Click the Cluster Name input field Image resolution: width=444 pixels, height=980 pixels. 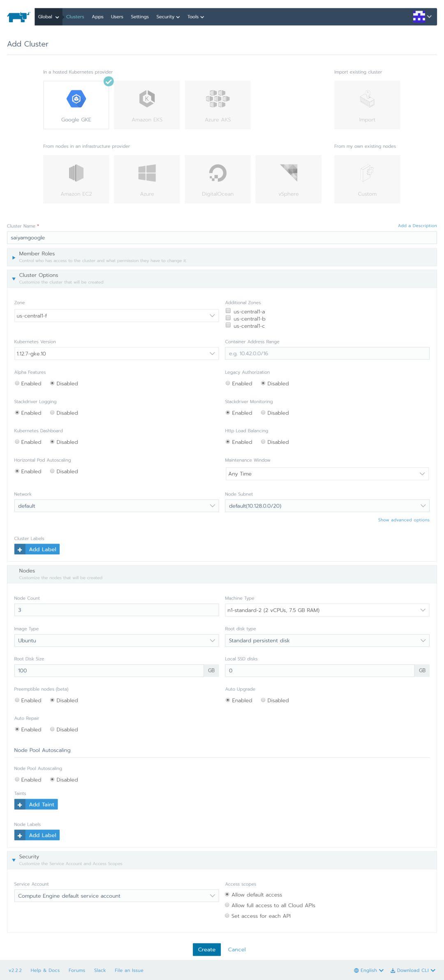click(x=222, y=238)
